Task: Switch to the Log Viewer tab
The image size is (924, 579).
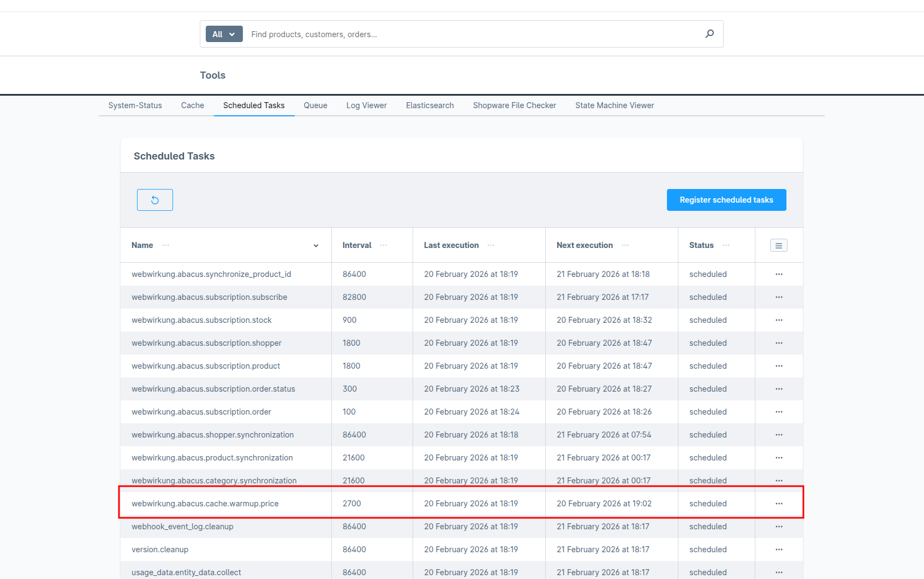Action: 366,105
